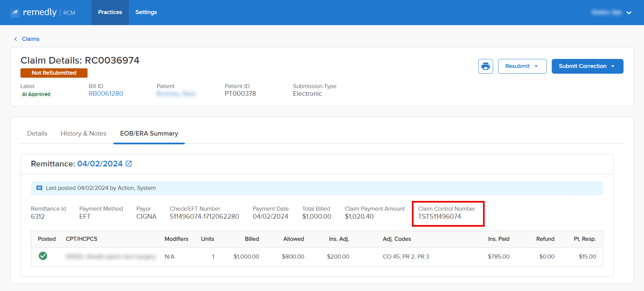Click the blurred patient name link
644x291 pixels.
176,94
